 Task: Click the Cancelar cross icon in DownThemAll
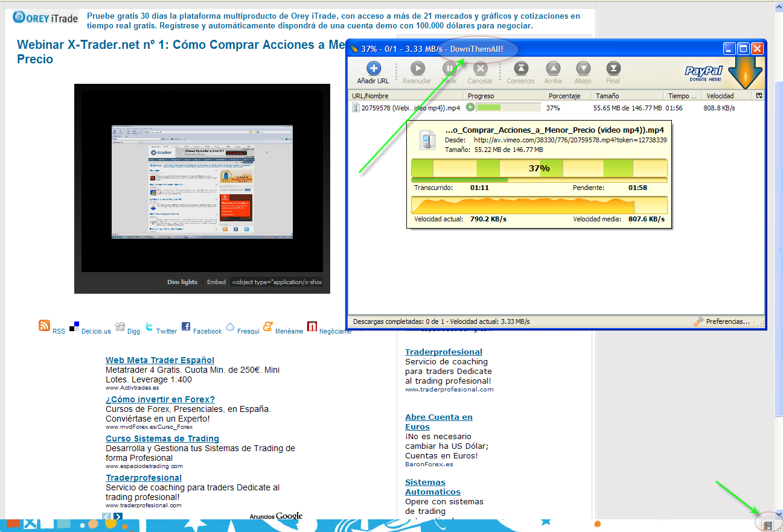click(x=480, y=68)
